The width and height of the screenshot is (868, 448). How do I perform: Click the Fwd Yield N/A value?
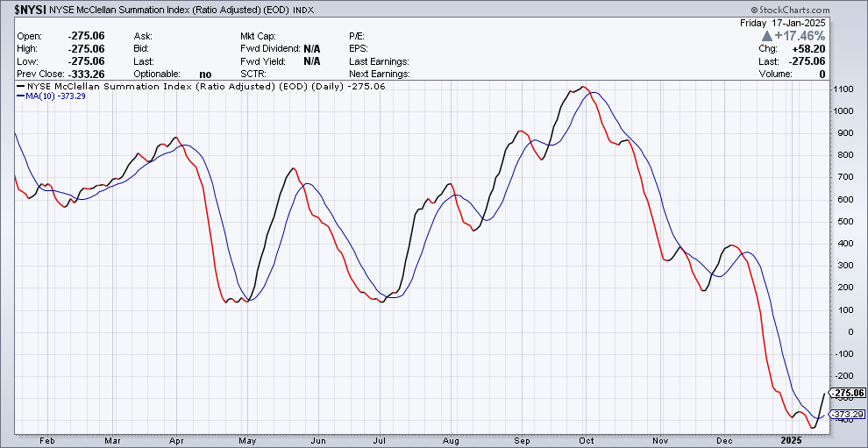(x=311, y=61)
